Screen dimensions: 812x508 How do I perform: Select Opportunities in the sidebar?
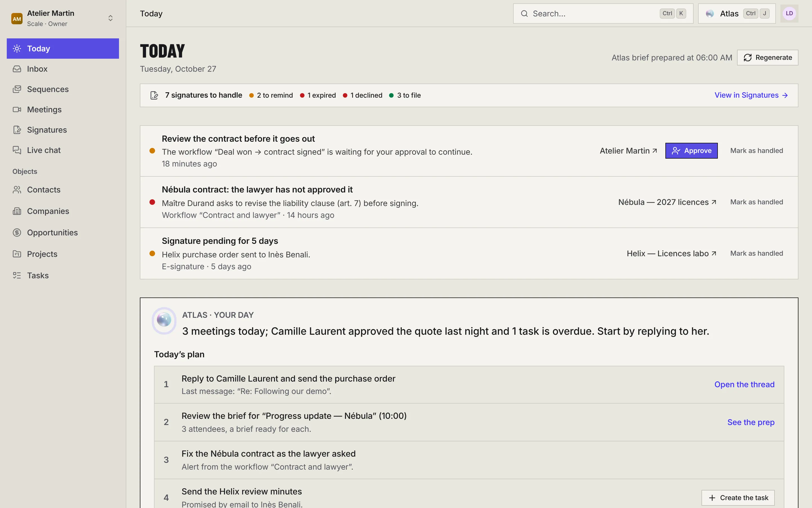click(63, 233)
